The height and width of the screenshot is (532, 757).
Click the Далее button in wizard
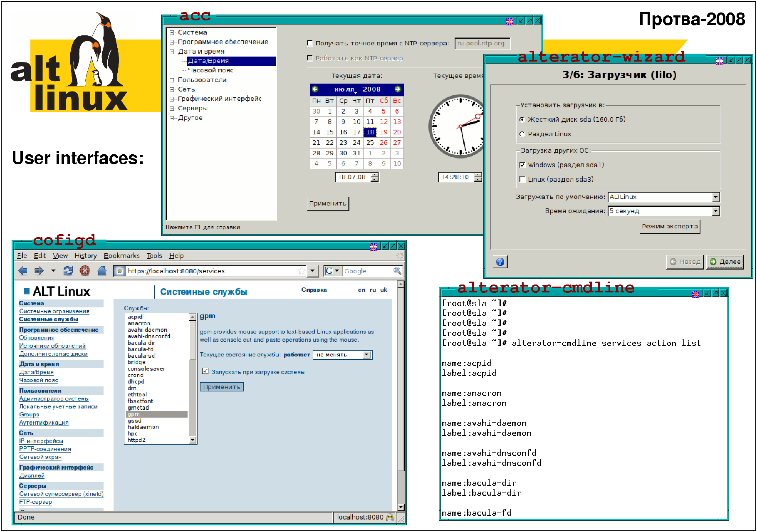pos(725,262)
